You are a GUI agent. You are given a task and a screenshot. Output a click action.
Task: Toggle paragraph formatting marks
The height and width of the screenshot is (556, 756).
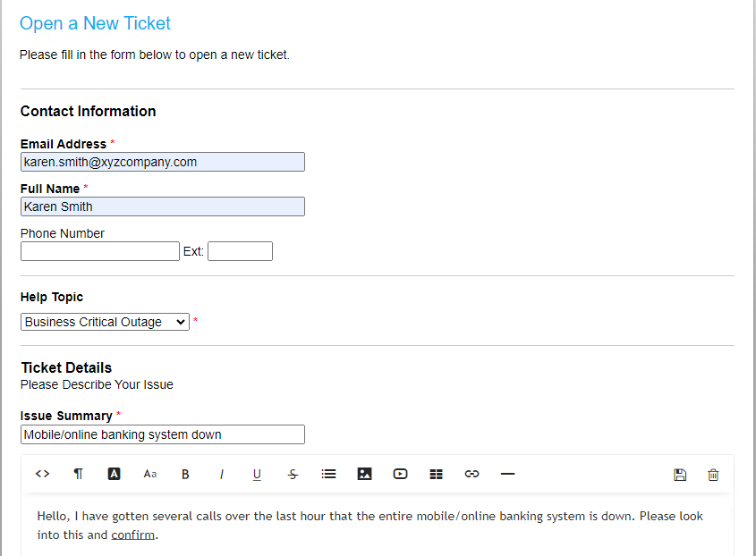pyautogui.click(x=78, y=474)
